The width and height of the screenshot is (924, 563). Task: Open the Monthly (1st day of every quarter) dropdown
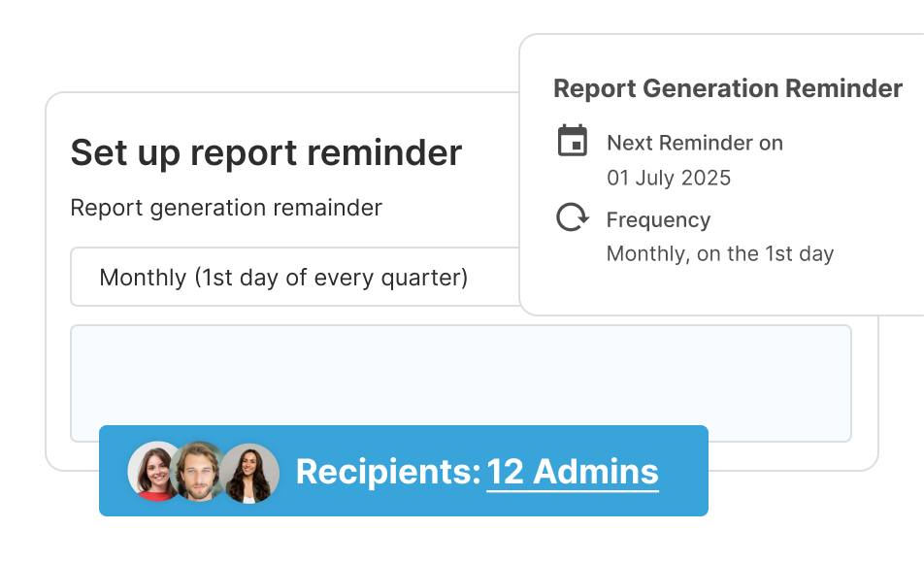[x=295, y=277]
